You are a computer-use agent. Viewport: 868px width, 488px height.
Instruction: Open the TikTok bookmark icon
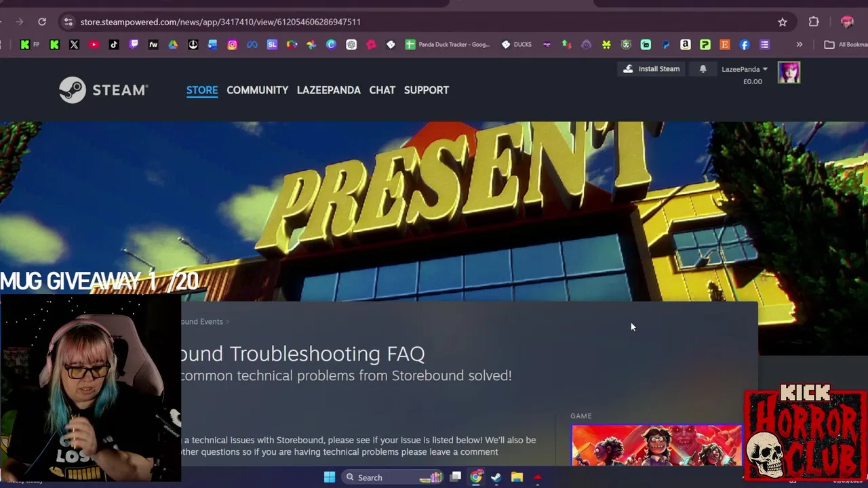(113, 45)
